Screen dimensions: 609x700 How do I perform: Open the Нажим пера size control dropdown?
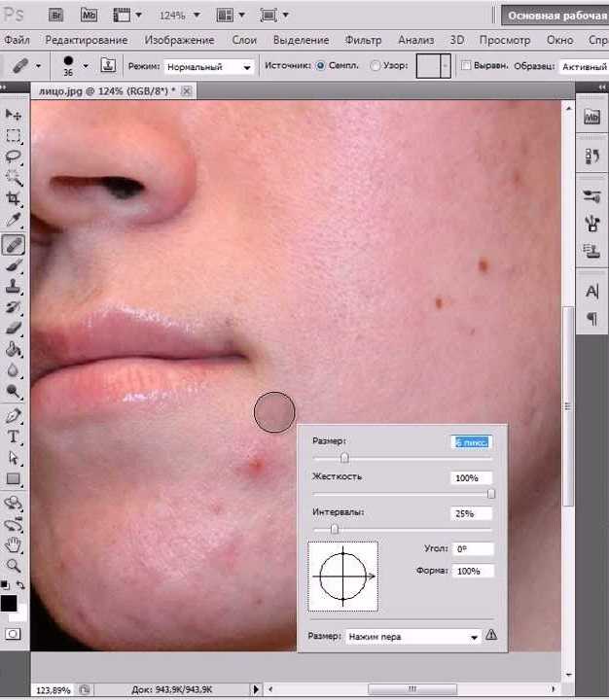412,637
